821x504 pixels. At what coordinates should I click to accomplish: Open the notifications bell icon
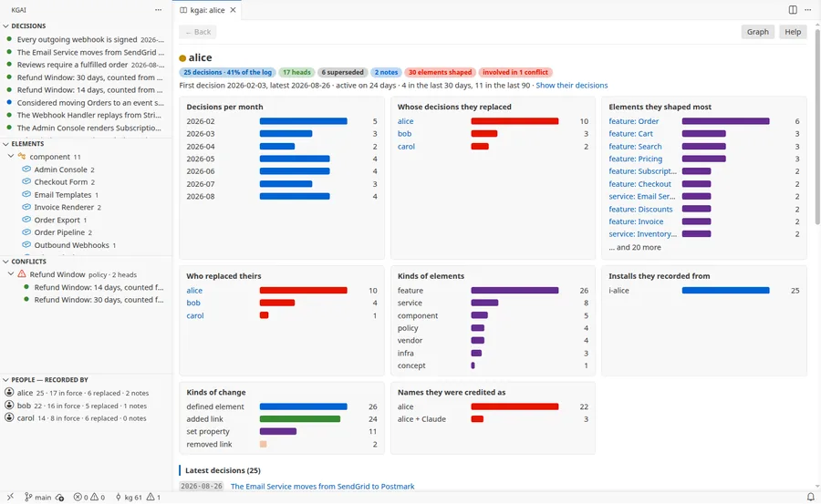tap(811, 497)
